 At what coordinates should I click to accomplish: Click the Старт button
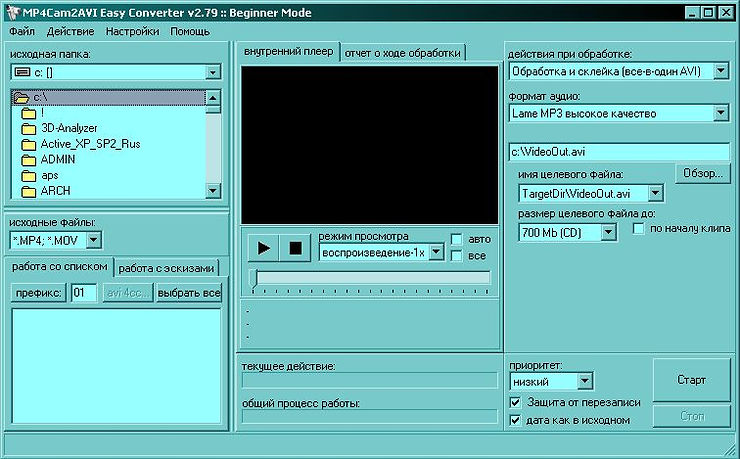tap(691, 380)
